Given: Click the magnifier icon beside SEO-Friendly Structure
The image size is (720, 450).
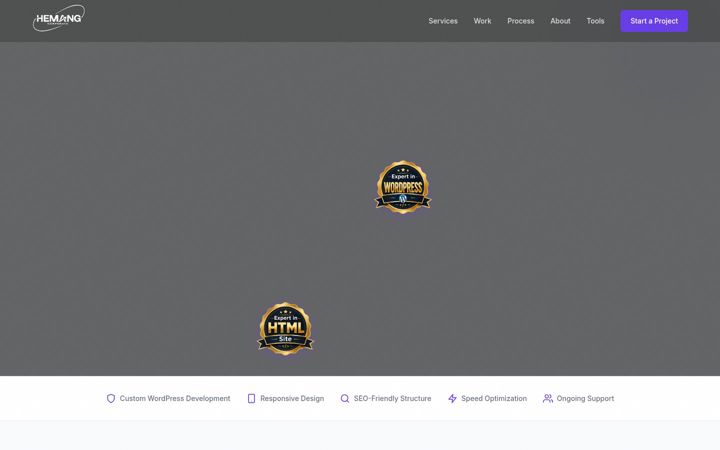Looking at the screenshot, I should [344, 399].
